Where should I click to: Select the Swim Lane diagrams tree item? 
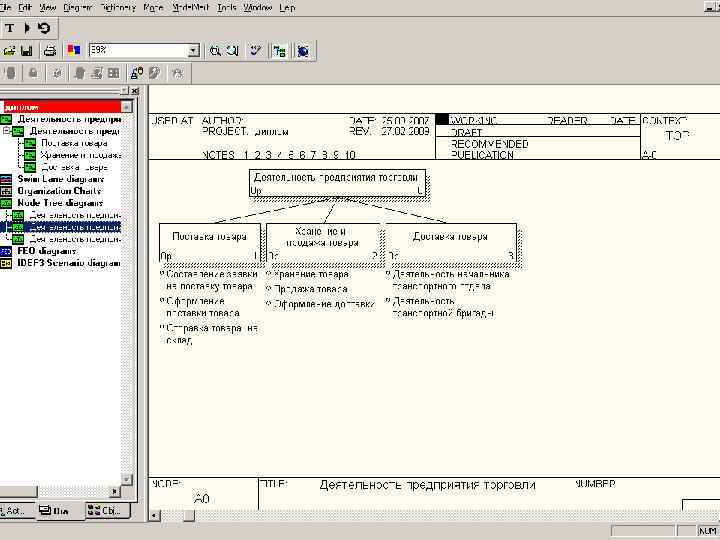[58, 179]
